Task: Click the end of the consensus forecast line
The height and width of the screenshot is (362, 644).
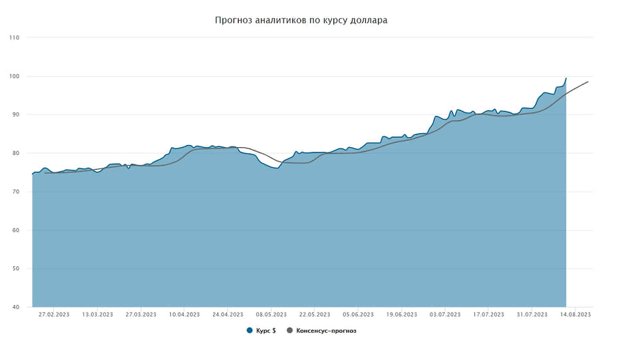Action: [588, 82]
